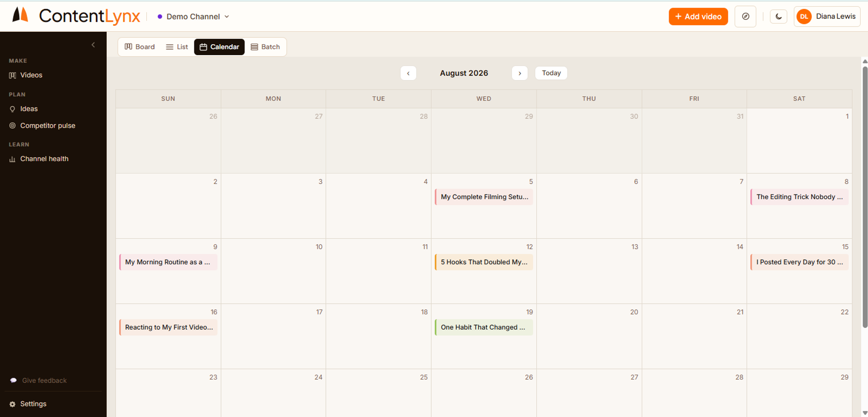Select August 20 day cell
Screen dimensions: 868x417
tap(589, 336)
